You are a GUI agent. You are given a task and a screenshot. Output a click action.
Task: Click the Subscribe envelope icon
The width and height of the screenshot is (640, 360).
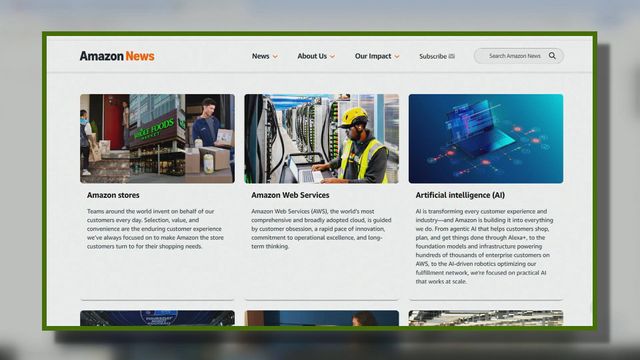(x=452, y=56)
